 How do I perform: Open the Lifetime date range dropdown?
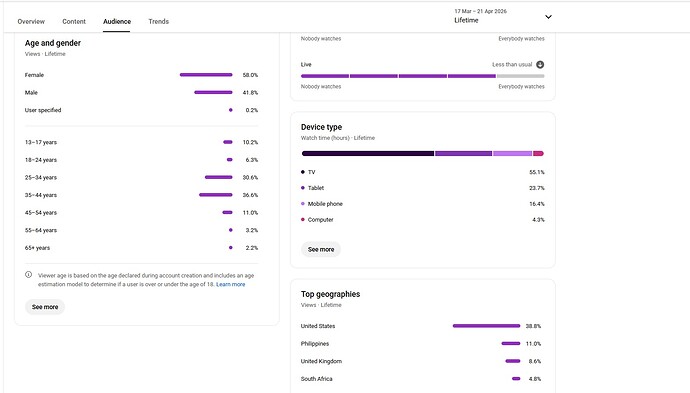tap(503, 16)
